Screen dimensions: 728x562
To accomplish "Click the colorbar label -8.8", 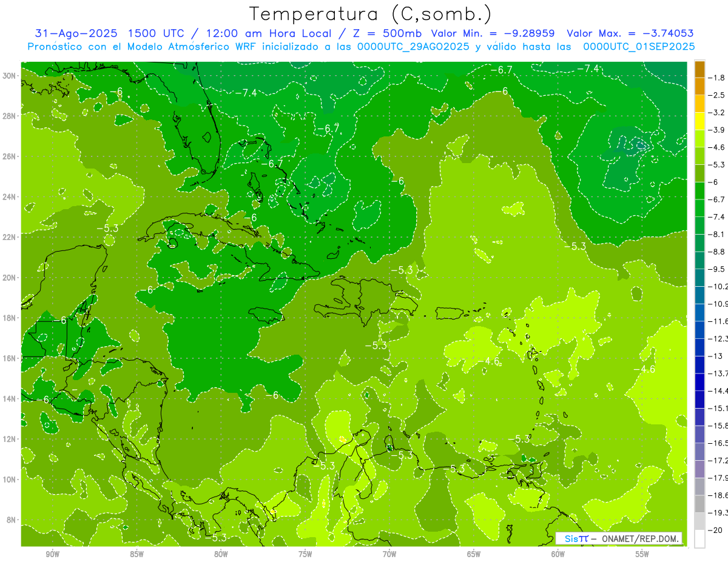I will 716,252.
